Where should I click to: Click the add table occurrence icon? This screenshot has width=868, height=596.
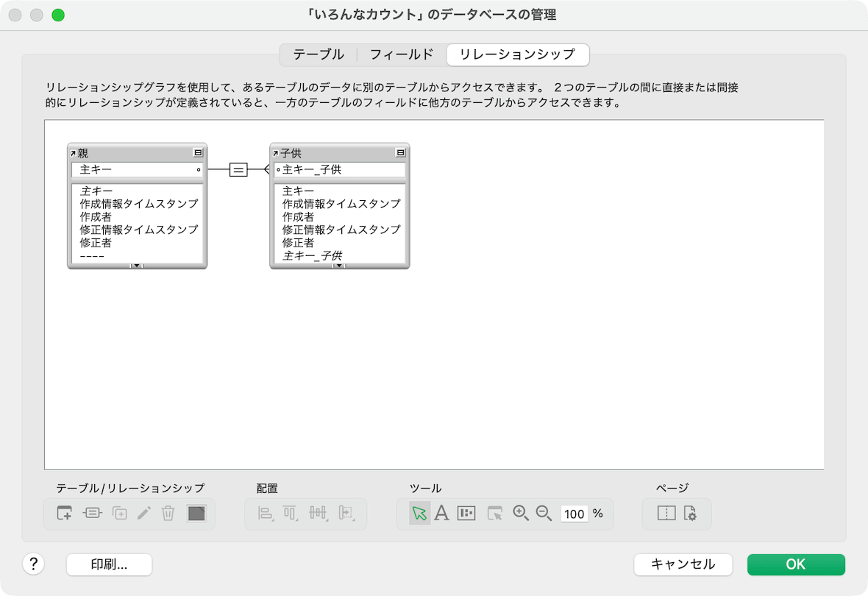click(x=65, y=514)
